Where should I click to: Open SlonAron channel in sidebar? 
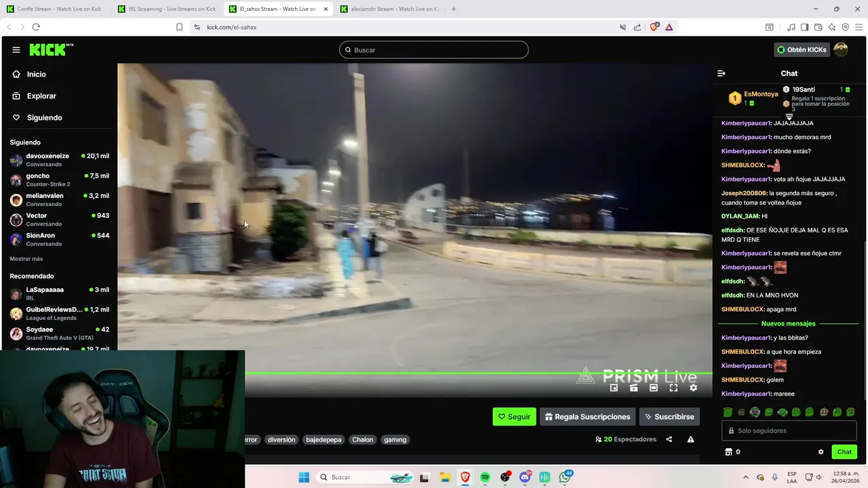(x=59, y=239)
